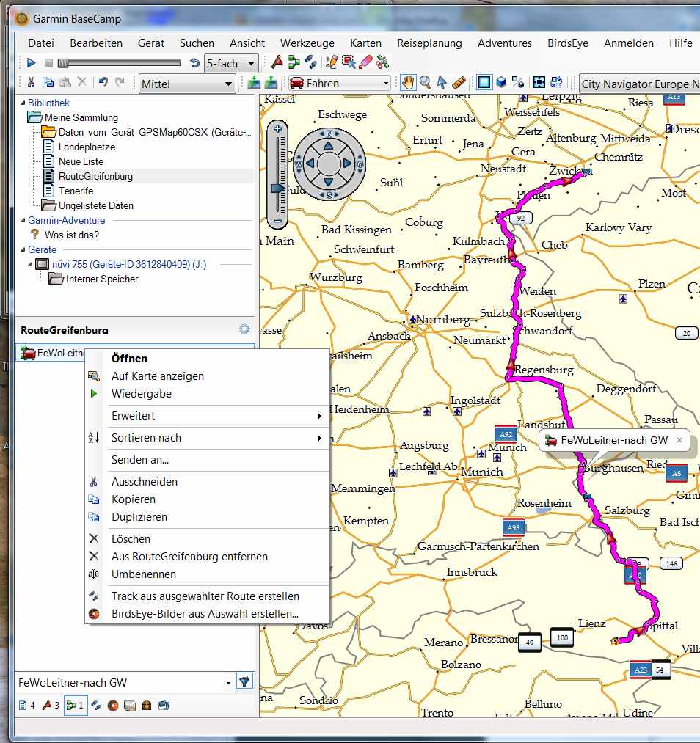
Task: Select the Tenerife list
Action: click(x=76, y=191)
